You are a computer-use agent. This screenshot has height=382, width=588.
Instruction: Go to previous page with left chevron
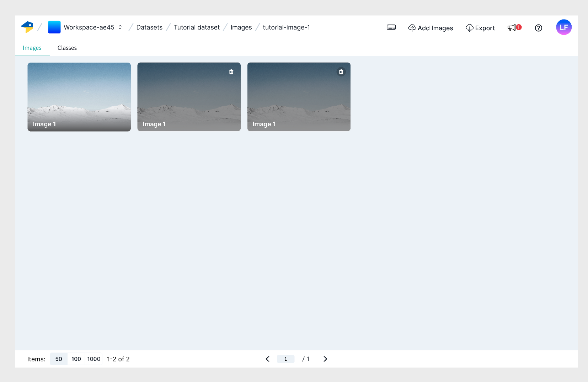pos(267,359)
